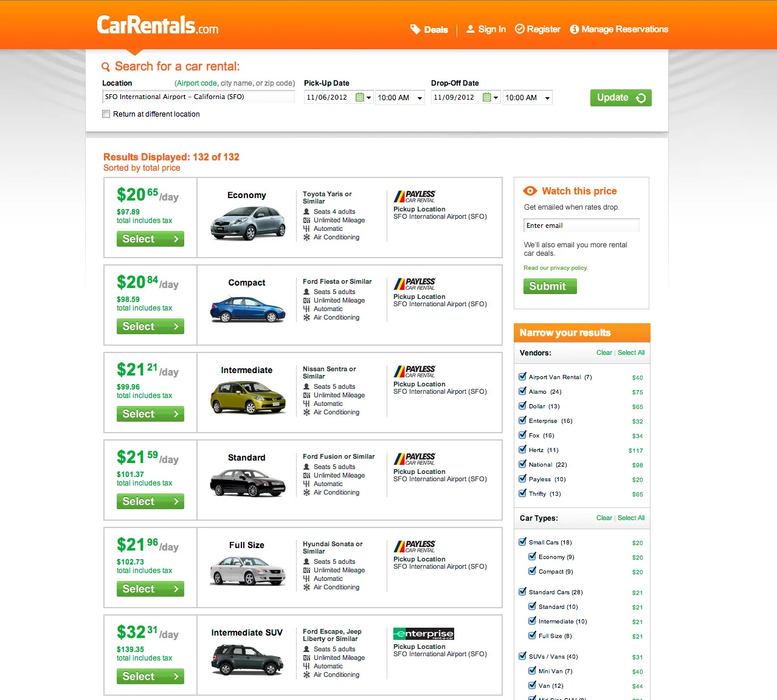Submit email for price watch
The width and height of the screenshot is (777, 700).
[550, 286]
